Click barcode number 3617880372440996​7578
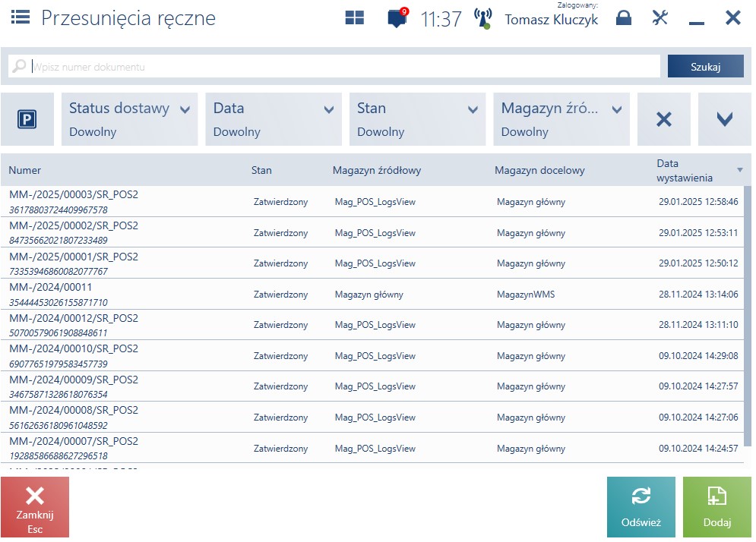 point(59,210)
